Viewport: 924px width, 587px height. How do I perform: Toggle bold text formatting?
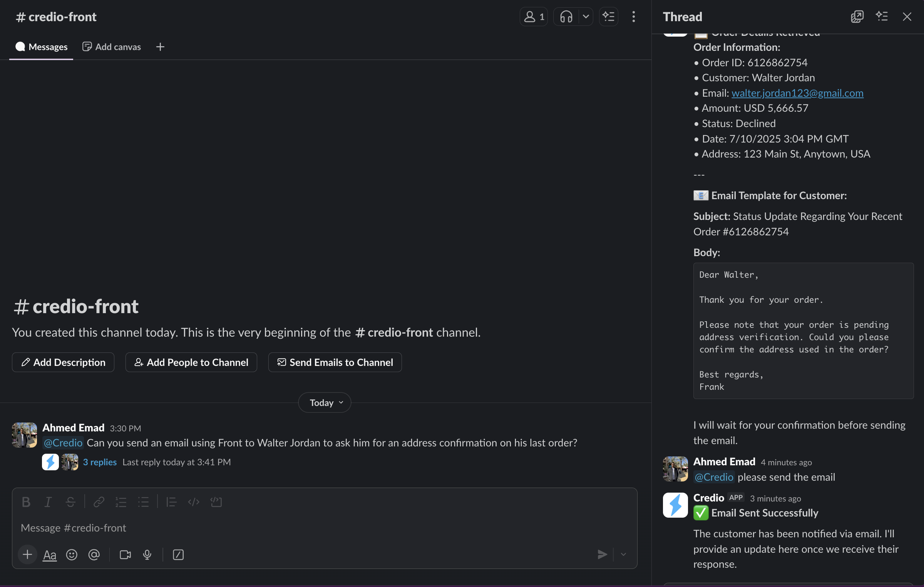click(26, 502)
